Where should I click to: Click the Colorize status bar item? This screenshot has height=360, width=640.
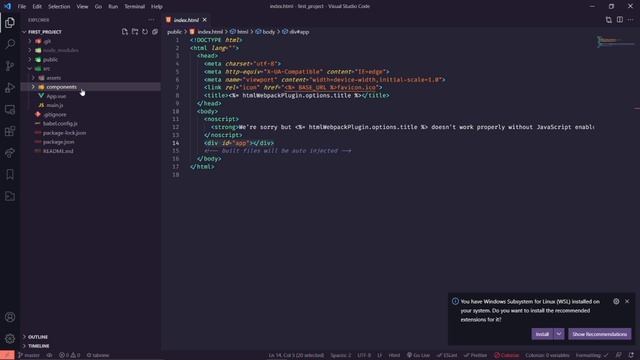coord(506,355)
